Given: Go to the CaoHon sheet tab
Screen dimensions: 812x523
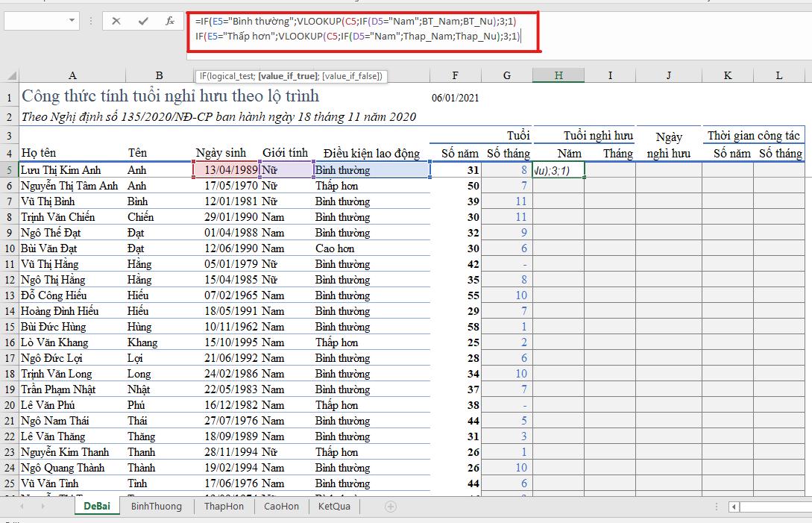Looking at the screenshot, I should pos(281,507).
